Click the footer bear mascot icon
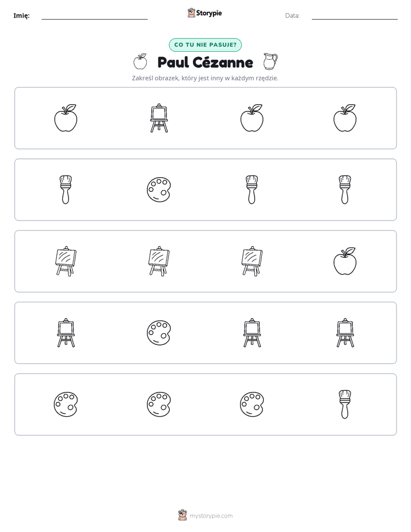 pyautogui.click(x=182, y=515)
